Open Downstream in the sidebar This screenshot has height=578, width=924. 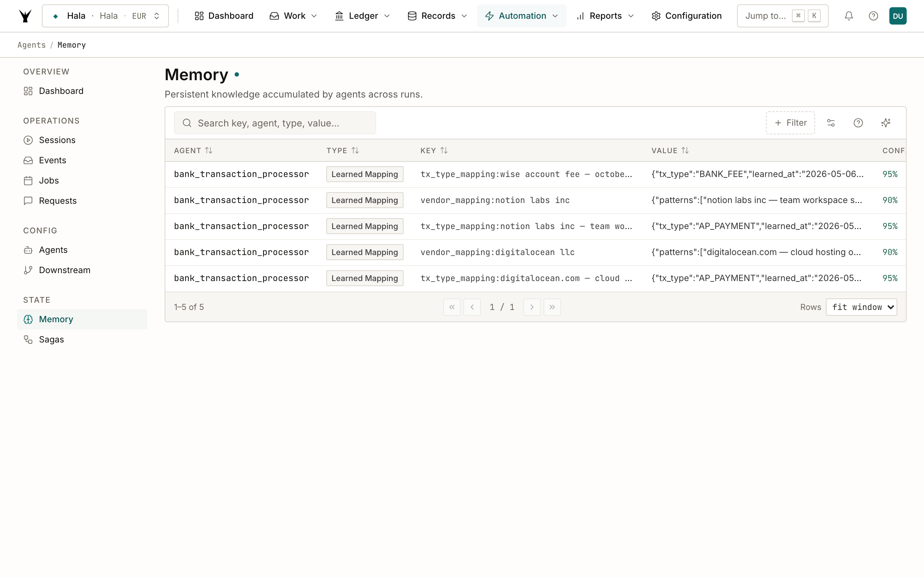(x=82, y=270)
